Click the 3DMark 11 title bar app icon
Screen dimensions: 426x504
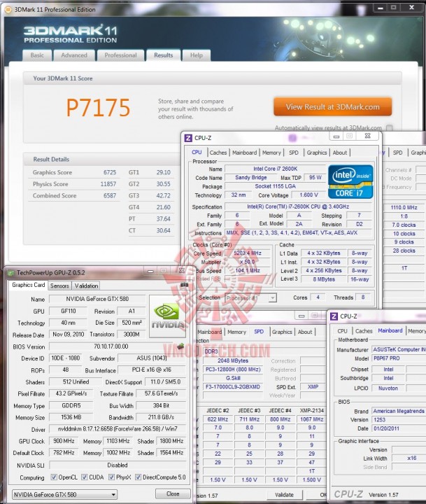8,10
